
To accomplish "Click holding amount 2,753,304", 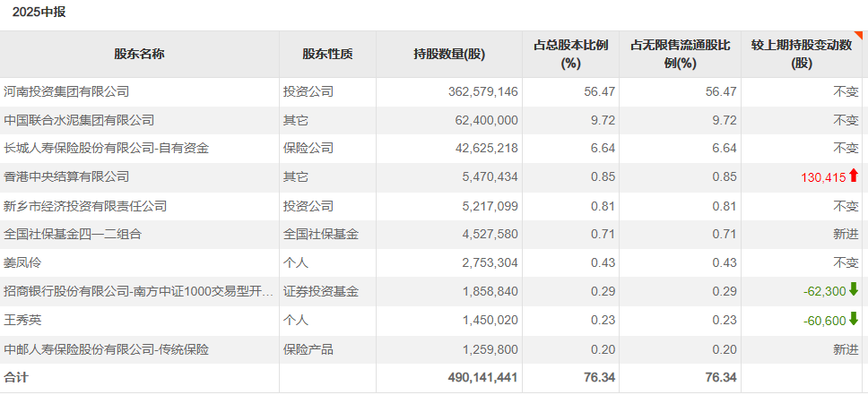I will point(491,263).
